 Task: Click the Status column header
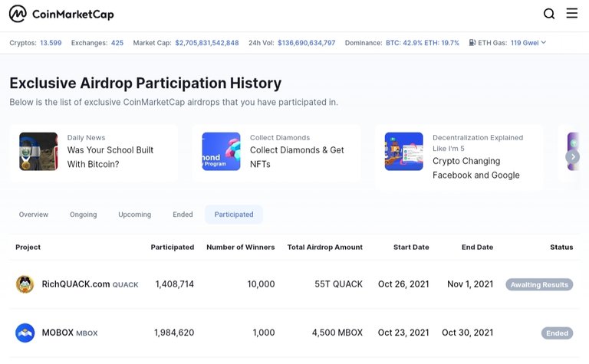tap(561, 248)
